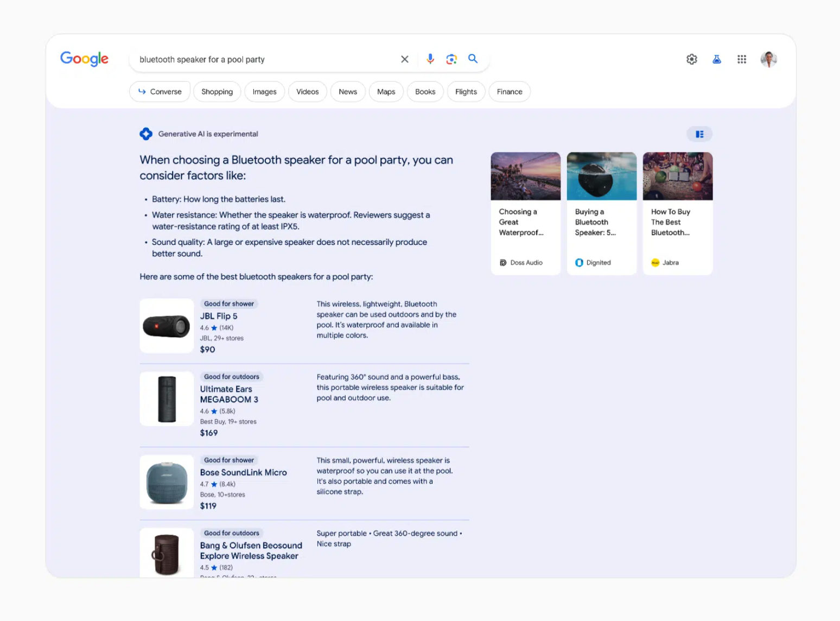Click 'Best Buy, 19+ stores' text
The height and width of the screenshot is (621, 840).
(228, 422)
